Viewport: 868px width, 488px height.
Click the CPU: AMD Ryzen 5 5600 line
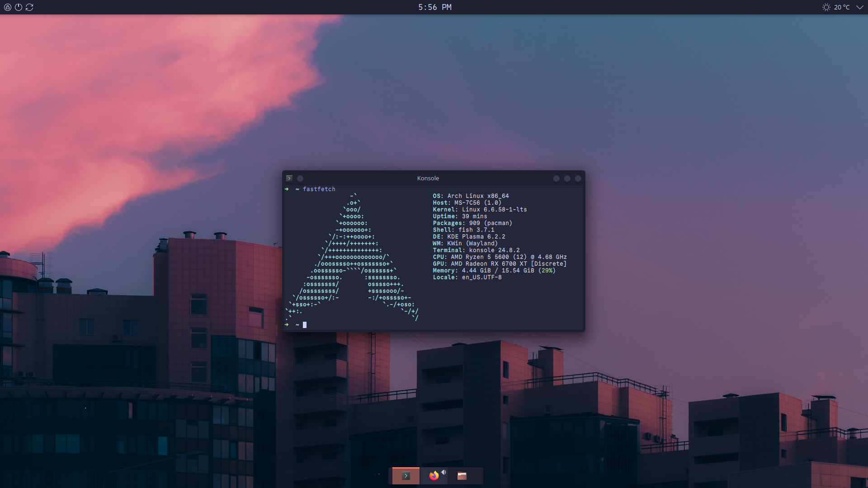coord(500,257)
